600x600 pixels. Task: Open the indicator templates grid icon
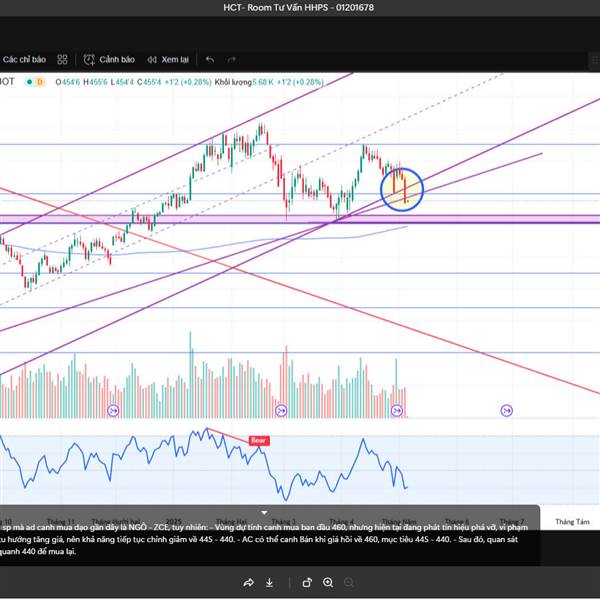(62, 60)
